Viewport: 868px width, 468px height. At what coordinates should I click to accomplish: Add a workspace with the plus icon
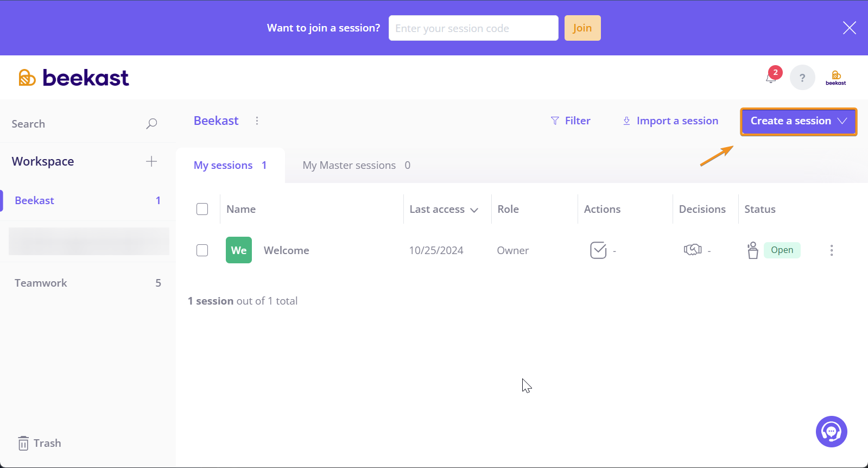pyautogui.click(x=151, y=161)
